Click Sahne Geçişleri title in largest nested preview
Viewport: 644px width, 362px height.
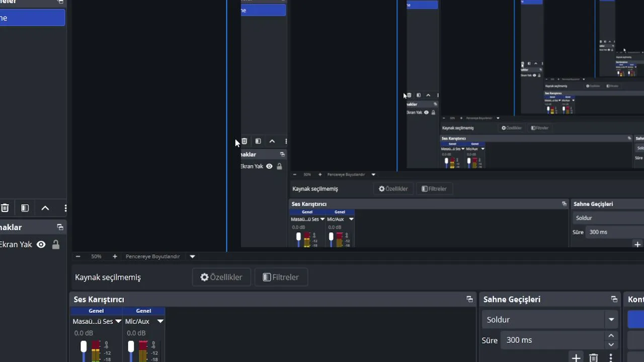(593, 204)
